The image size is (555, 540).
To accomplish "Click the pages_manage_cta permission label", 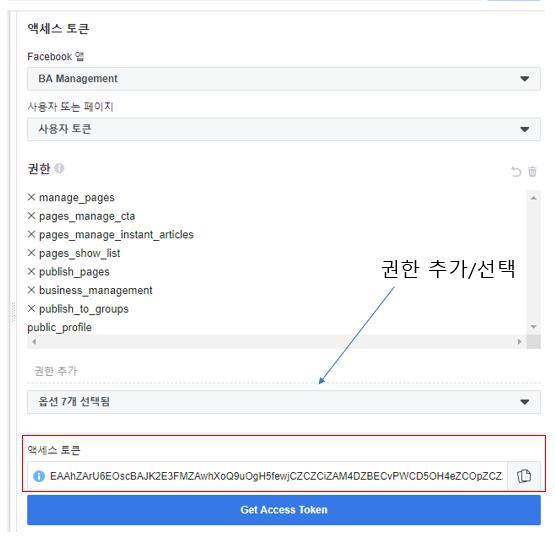I will point(87,216).
